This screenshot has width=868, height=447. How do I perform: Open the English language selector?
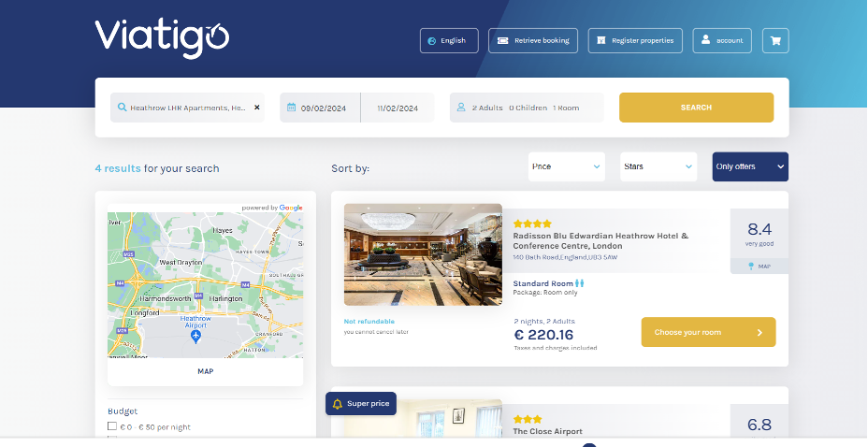[449, 40]
